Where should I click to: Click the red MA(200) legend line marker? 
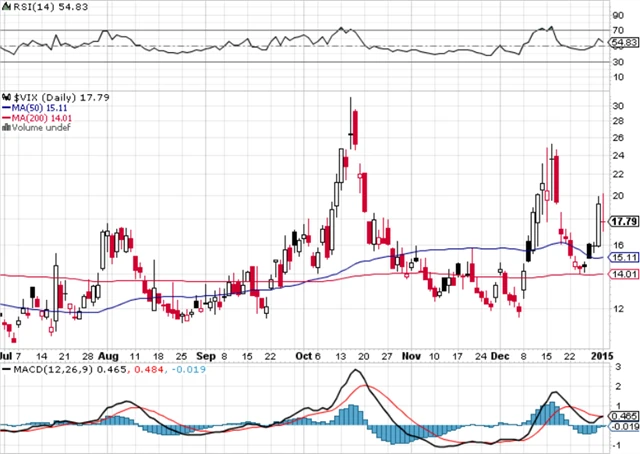click(5, 118)
